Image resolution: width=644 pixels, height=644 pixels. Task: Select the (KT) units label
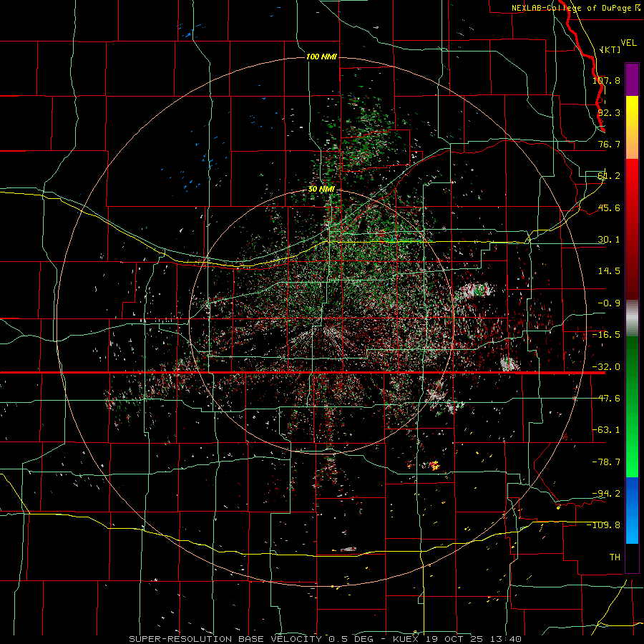click(x=610, y=50)
